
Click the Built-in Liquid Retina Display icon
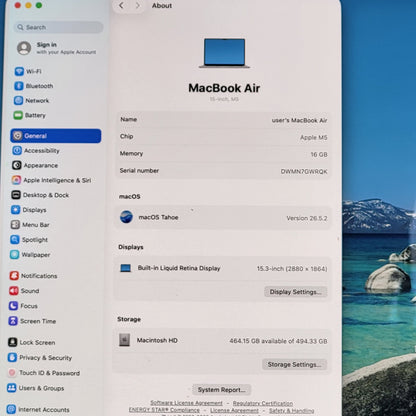(126, 268)
